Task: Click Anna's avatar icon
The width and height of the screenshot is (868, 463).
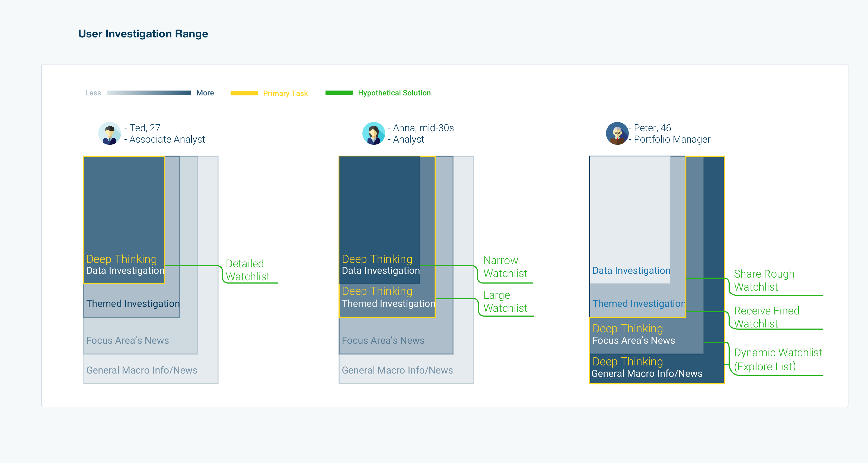Action: [373, 133]
